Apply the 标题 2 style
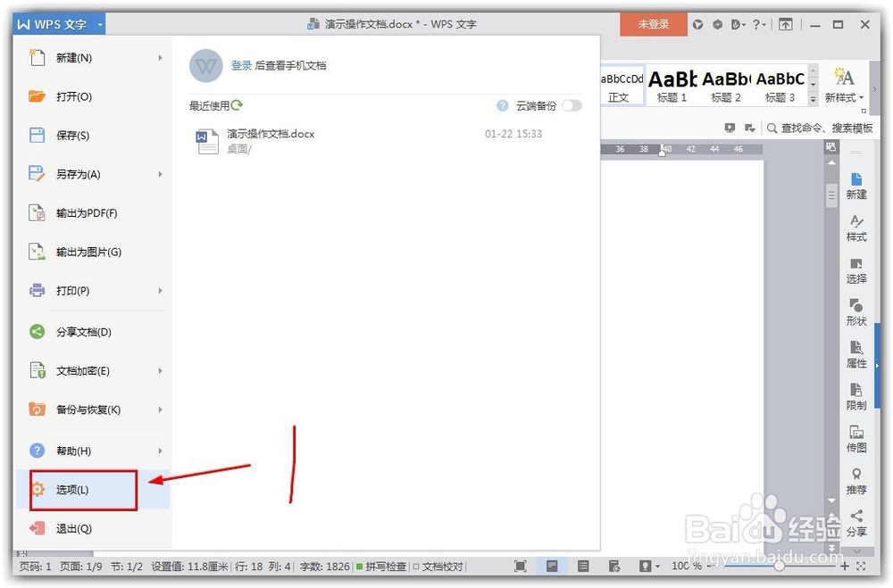The width and height of the screenshot is (893, 588). click(x=725, y=86)
